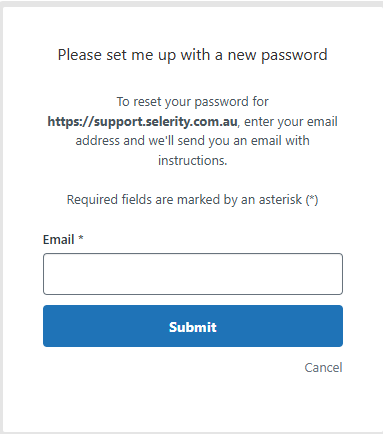Cancel the password reset request
This screenshot has height=434, width=383.
click(x=323, y=367)
